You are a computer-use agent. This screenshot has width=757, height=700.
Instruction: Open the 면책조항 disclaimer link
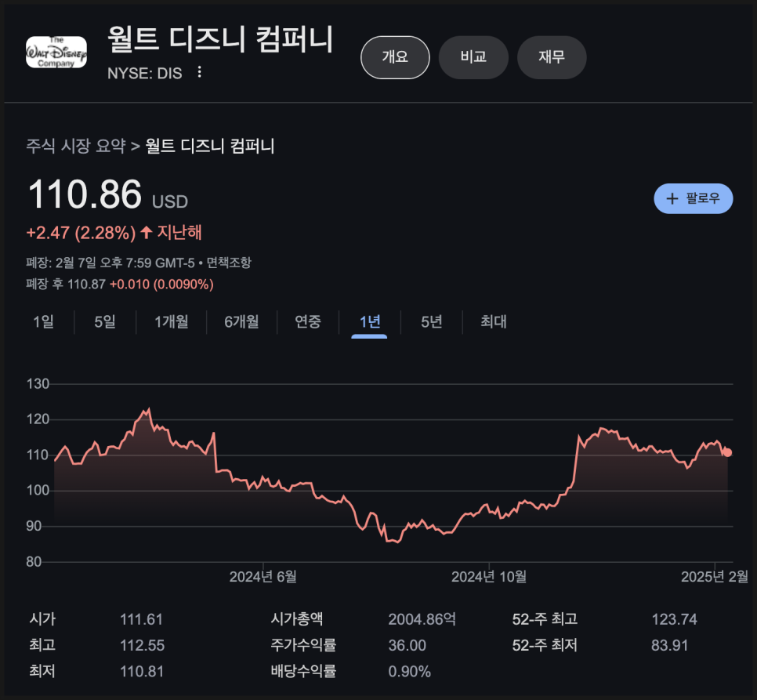[x=229, y=263]
